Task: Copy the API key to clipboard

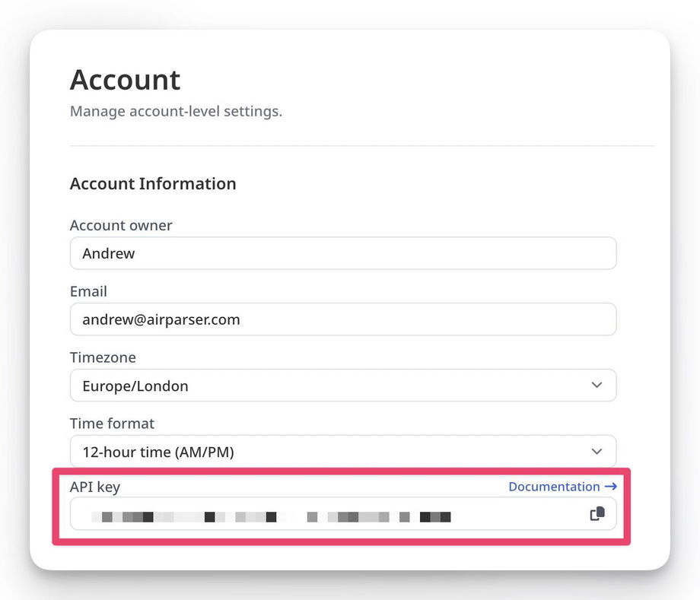Action: coord(597,513)
